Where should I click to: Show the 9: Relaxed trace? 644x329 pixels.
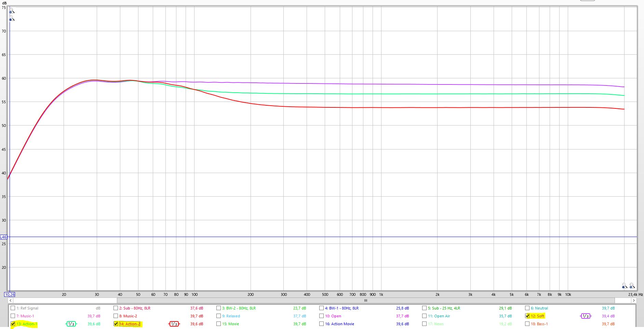(x=219, y=316)
